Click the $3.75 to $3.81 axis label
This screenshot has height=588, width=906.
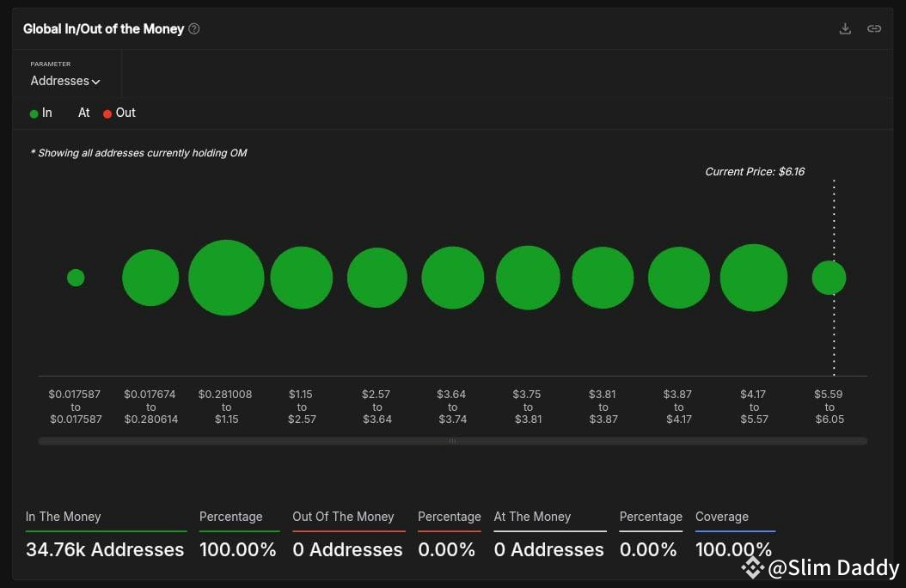(528, 407)
